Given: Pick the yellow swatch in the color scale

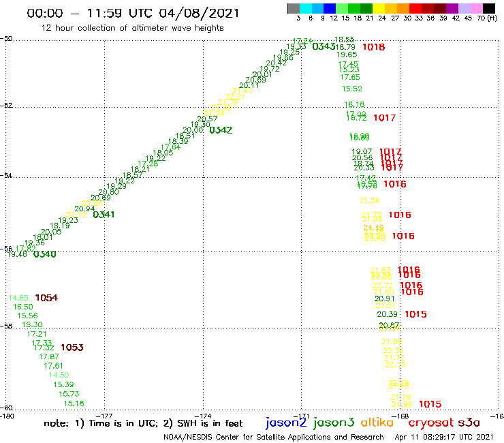Looking at the screenshot, I should point(379,9).
